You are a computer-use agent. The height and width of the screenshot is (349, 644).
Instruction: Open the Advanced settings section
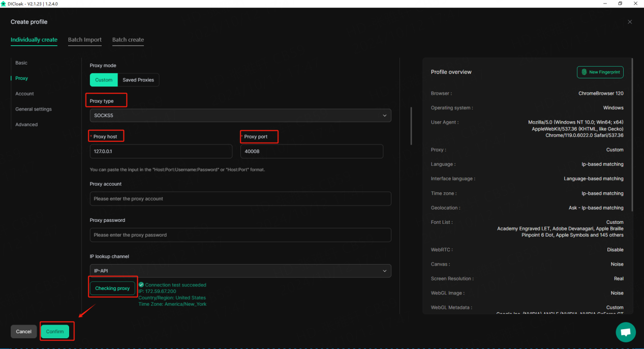[x=26, y=124]
